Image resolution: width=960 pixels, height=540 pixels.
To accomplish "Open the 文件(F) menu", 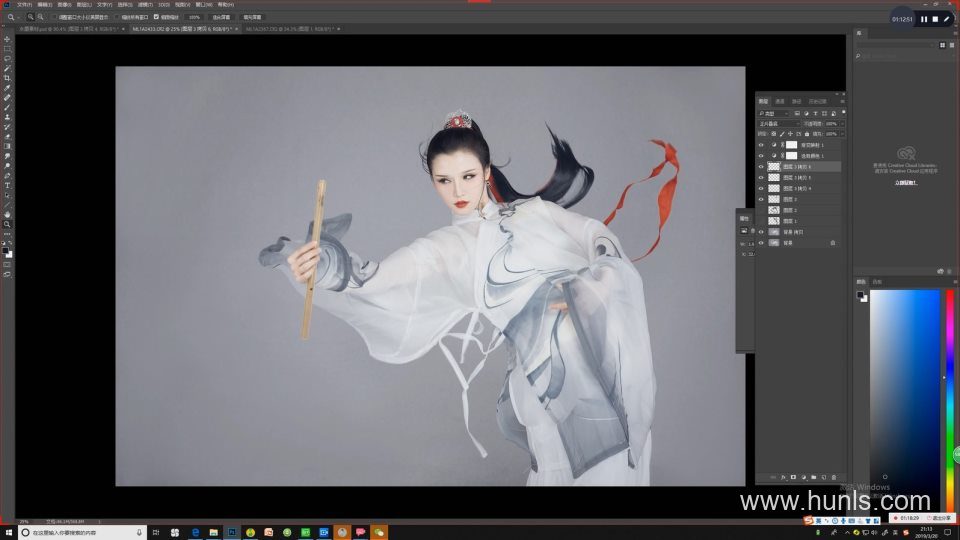I will [24, 4].
